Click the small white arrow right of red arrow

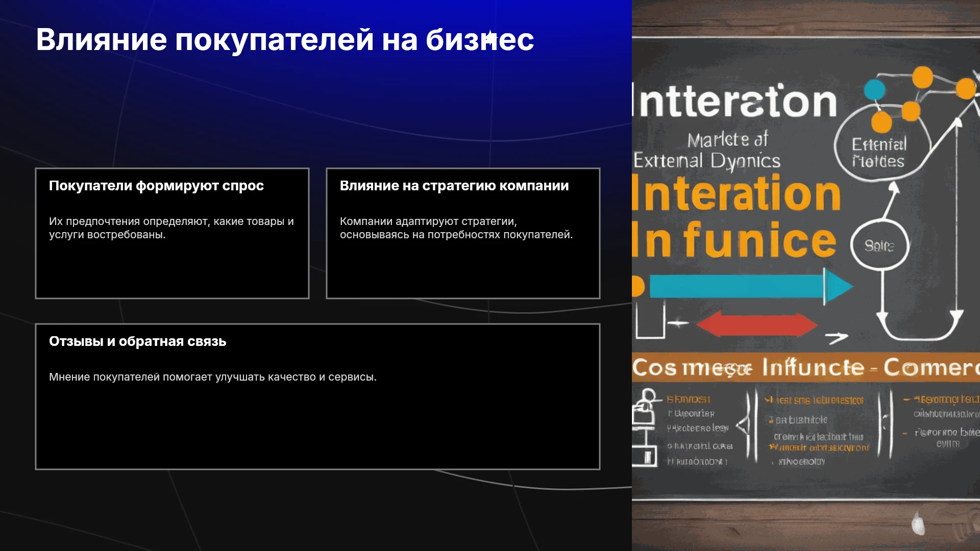tap(837, 337)
